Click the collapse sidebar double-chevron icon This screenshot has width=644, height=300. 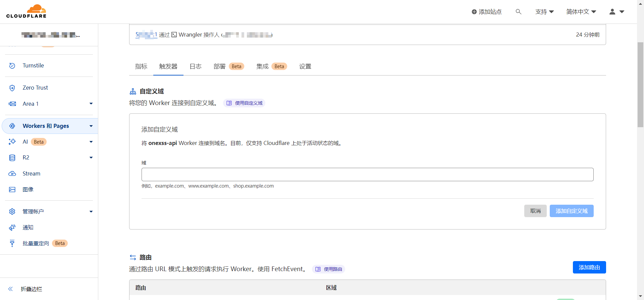tap(10, 289)
